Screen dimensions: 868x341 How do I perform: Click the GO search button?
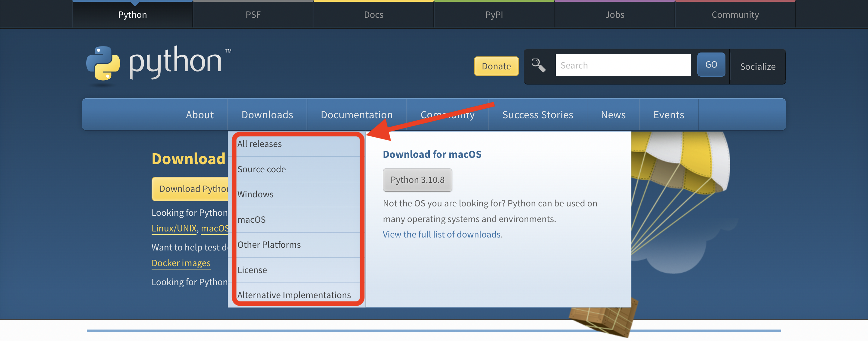(711, 64)
